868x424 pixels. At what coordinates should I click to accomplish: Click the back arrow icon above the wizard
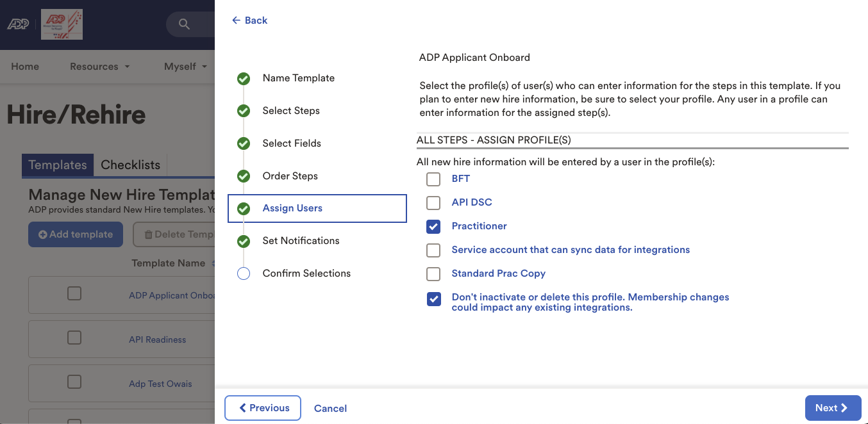pos(237,20)
